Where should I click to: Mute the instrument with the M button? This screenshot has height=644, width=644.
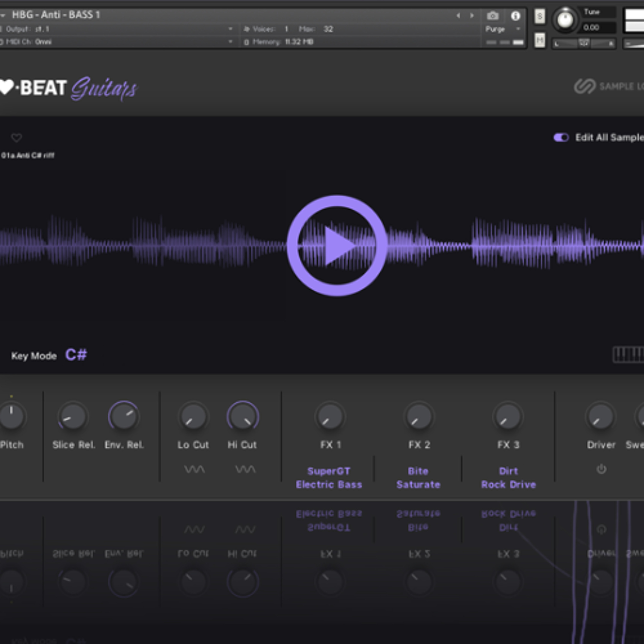540,40
